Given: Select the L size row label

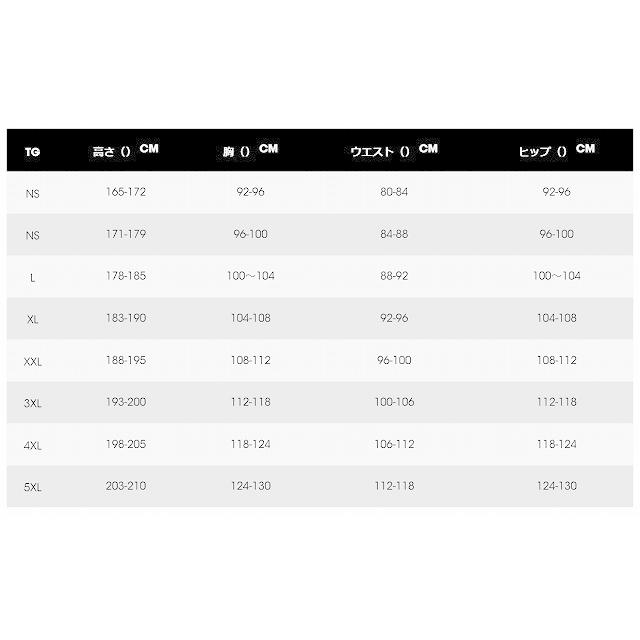Looking at the screenshot, I should click(33, 275).
